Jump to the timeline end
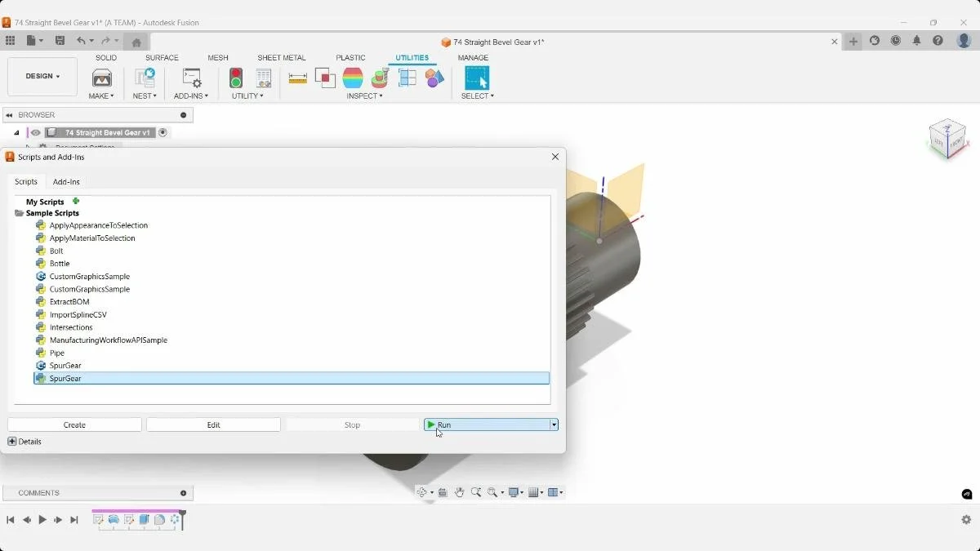 coord(74,520)
